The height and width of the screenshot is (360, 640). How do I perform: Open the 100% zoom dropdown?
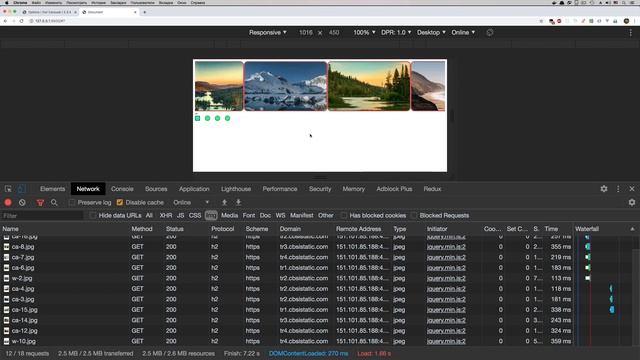(364, 33)
